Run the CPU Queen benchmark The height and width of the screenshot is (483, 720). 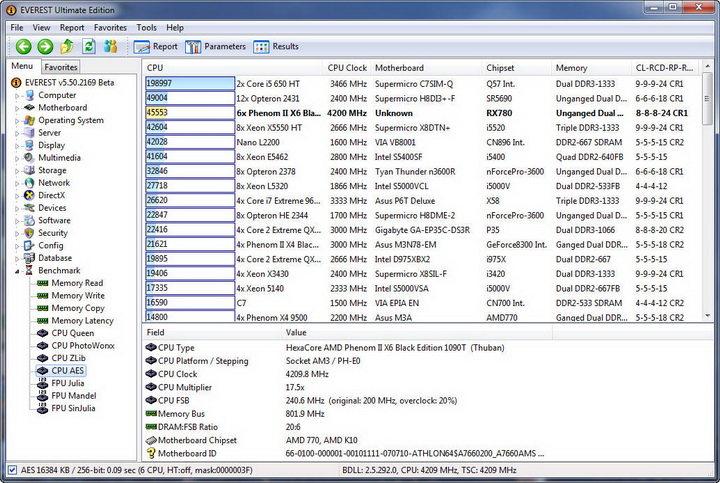pyautogui.click(x=73, y=333)
